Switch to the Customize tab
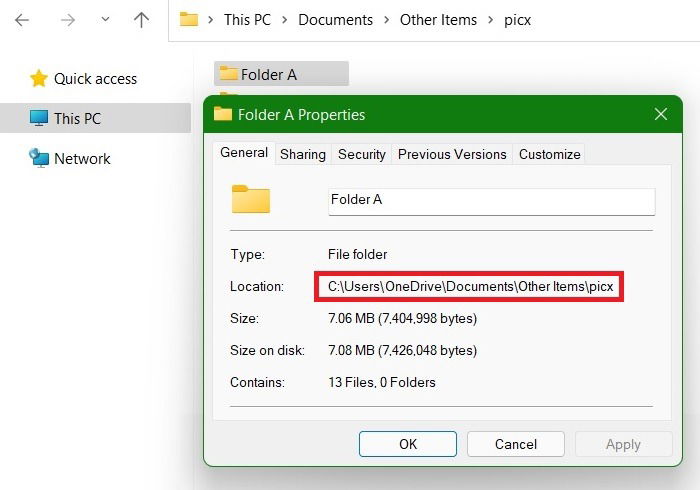The height and width of the screenshot is (490, 700). coord(550,154)
